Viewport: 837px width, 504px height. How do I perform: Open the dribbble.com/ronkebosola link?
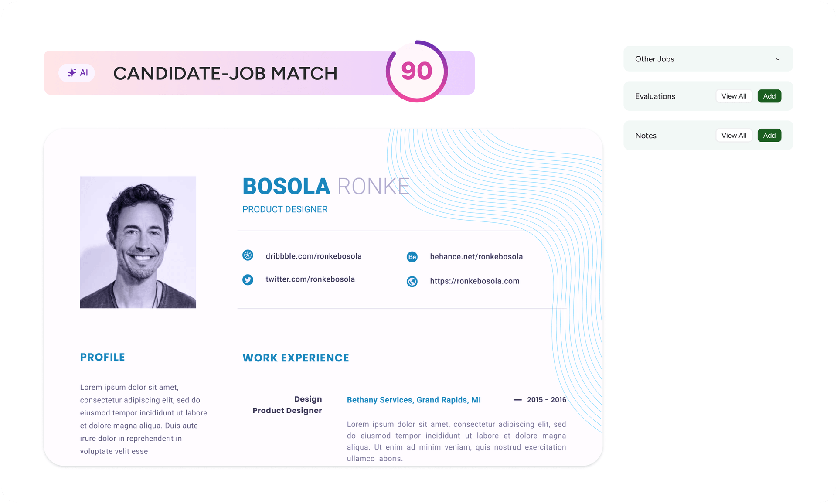313,256
